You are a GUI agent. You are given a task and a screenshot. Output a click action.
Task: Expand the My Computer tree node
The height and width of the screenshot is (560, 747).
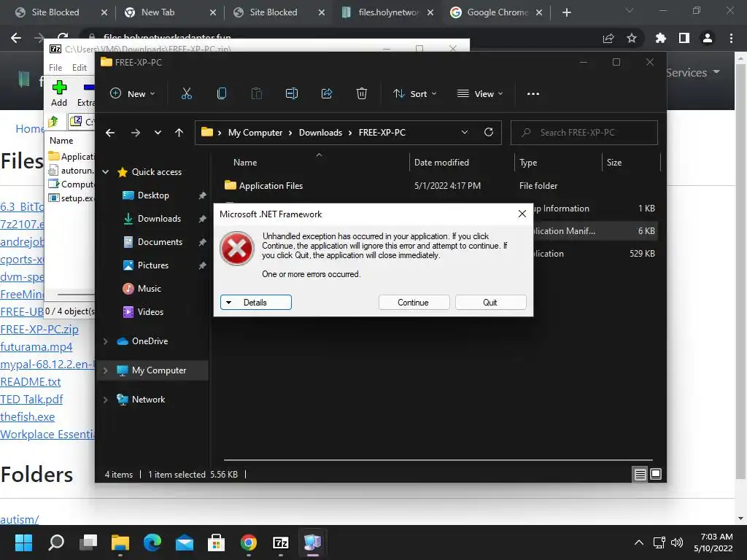106,370
